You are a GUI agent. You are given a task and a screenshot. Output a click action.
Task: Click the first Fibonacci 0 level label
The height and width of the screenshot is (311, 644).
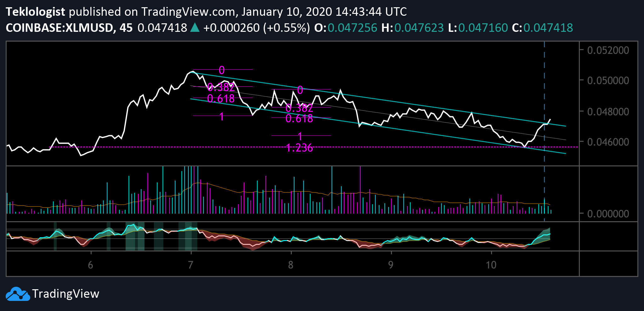tap(222, 70)
